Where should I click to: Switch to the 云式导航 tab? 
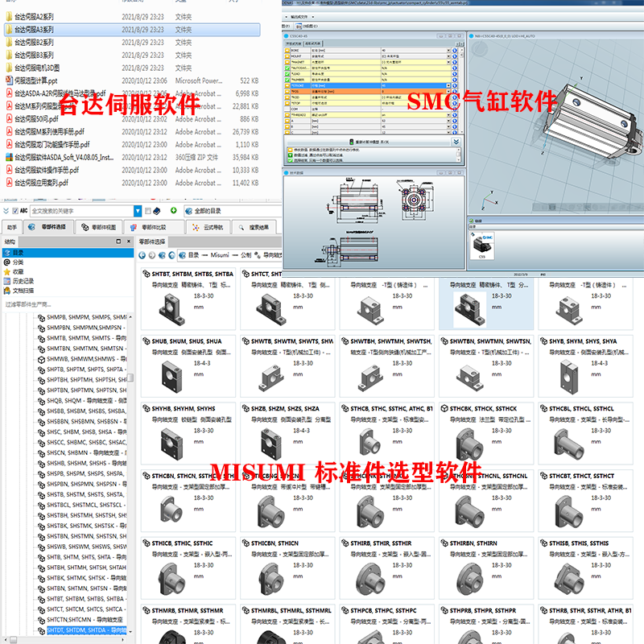coord(208,227)
